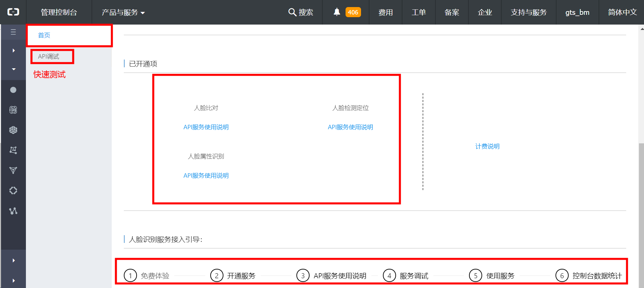
Task: Select API调试 in the left navigation
Action: click(x=48, y=57)
